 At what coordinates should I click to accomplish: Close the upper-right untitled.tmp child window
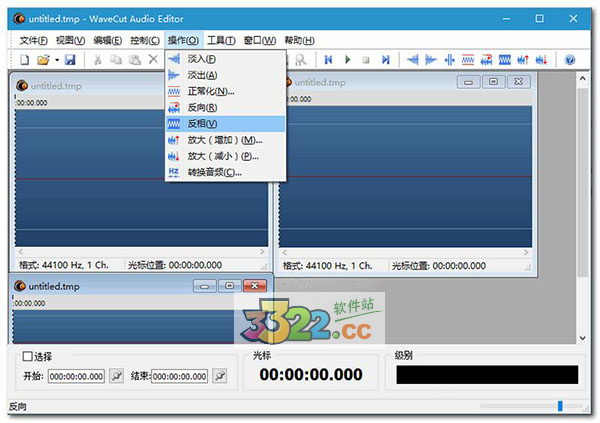518,82
